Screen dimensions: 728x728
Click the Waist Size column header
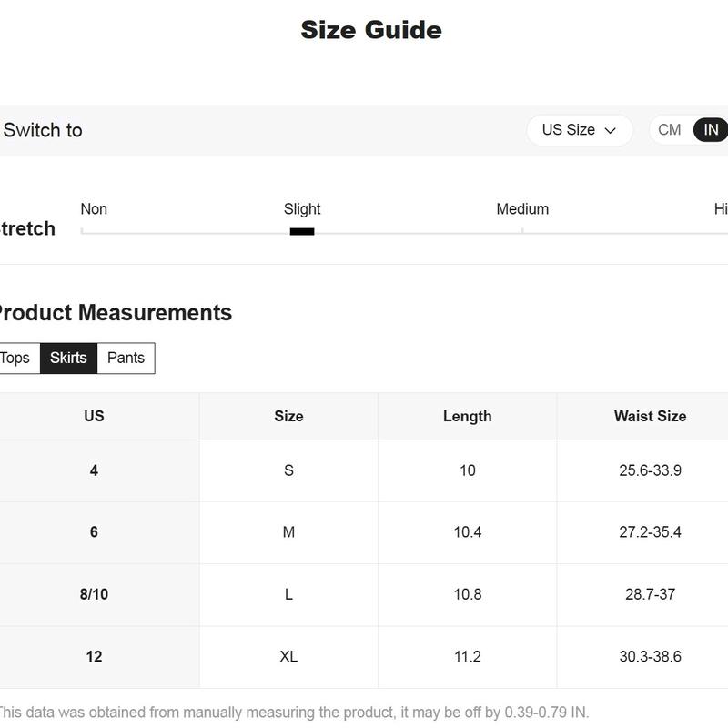[650, 416]
